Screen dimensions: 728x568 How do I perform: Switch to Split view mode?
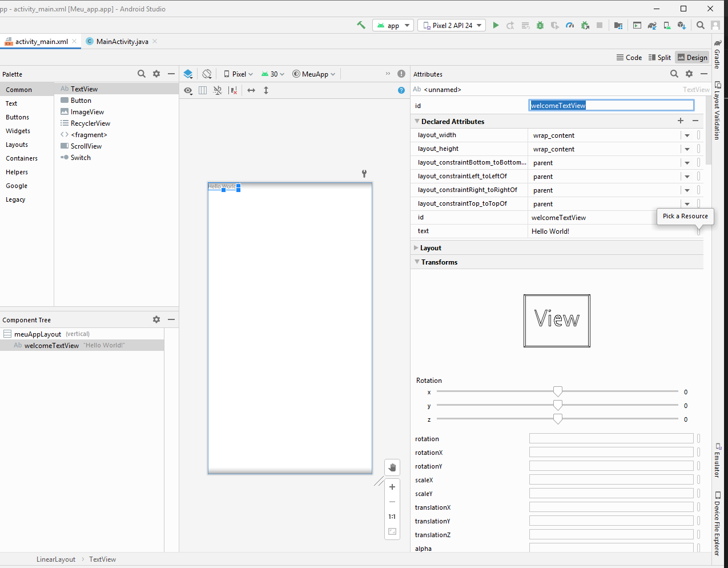(659, 57)
